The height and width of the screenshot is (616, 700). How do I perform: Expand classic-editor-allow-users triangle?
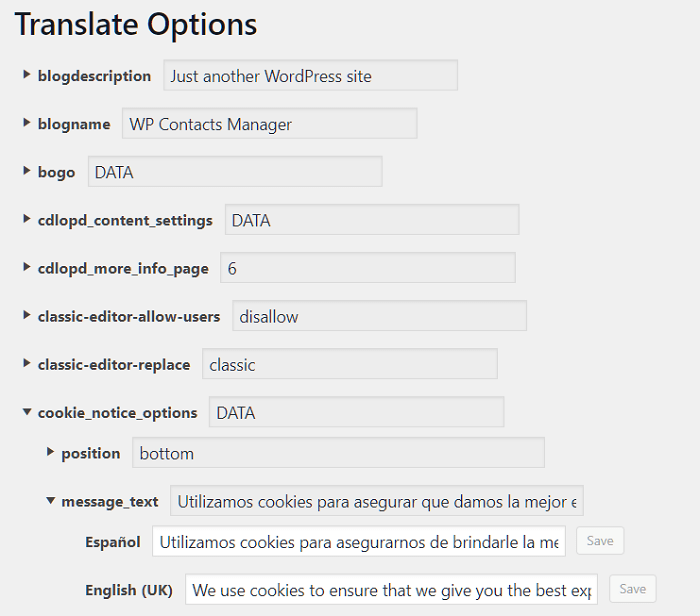click(x=26, y=316)
